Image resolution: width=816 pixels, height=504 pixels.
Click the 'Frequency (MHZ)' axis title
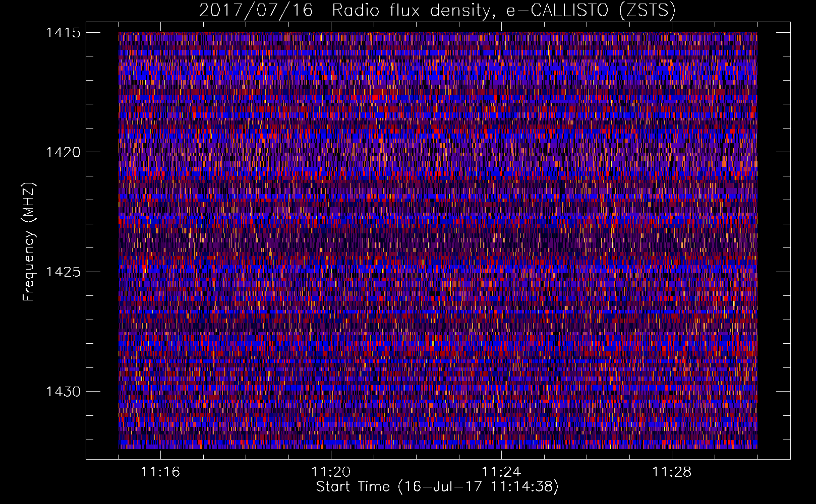(29, 242)
